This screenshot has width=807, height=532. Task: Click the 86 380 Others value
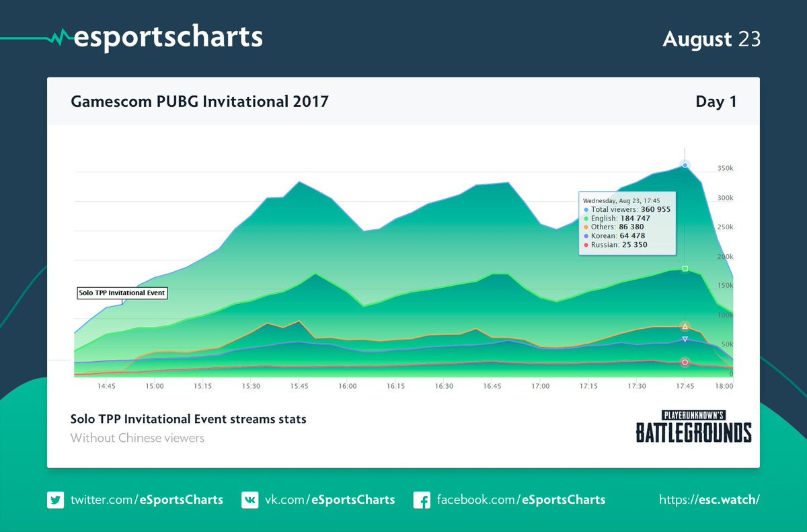click(631, 227)
